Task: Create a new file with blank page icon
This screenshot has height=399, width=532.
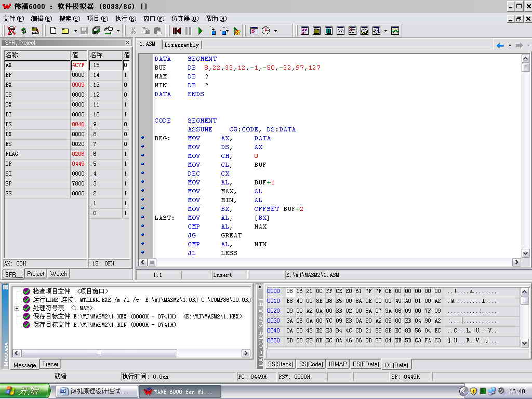Action: (x=54, y=31)
